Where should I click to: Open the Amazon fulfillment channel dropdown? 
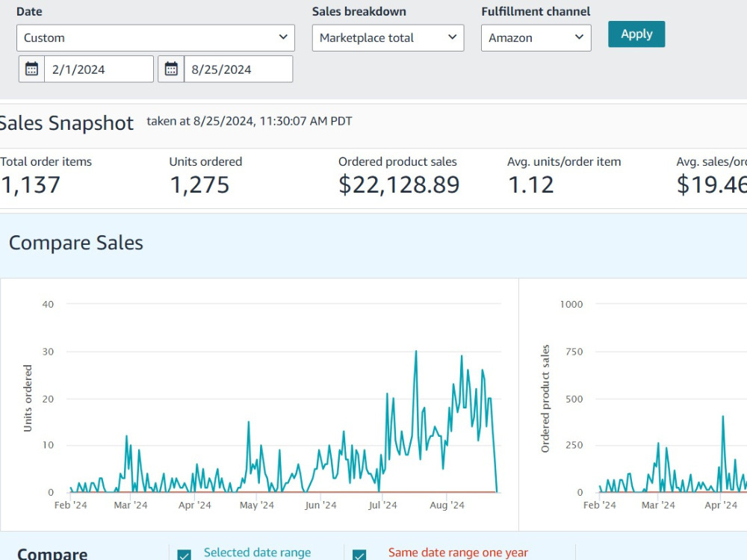click(536, 37)
